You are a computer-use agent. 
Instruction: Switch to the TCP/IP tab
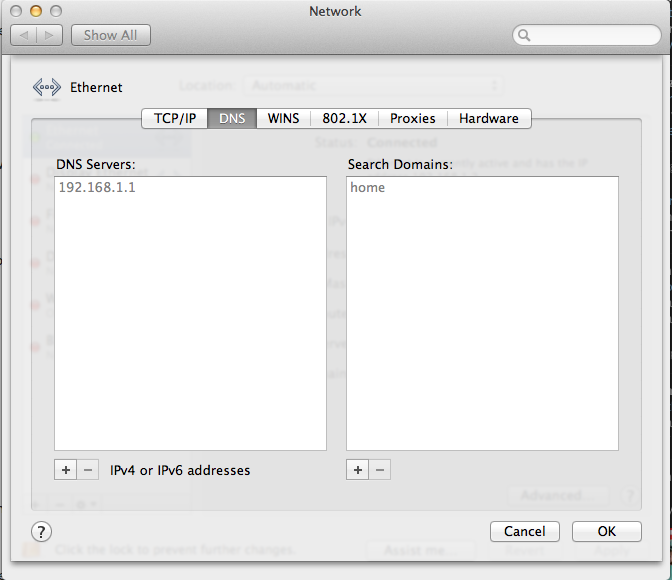175,118
